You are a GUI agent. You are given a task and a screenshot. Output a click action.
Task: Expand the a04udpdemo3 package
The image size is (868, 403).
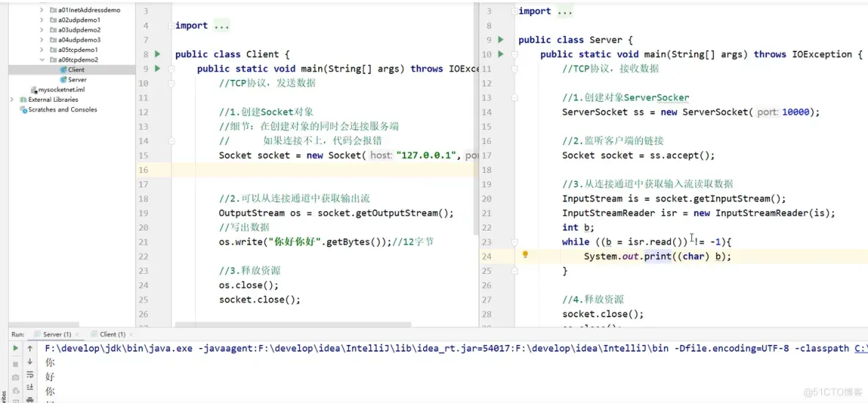pos(42,40)
